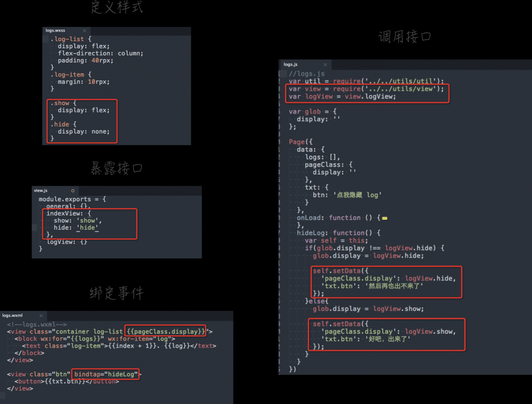Image resolution: width=532 pixels, height=404 pixels.
Task: Open the logs.wxml tab
Action: coord(12,315)
